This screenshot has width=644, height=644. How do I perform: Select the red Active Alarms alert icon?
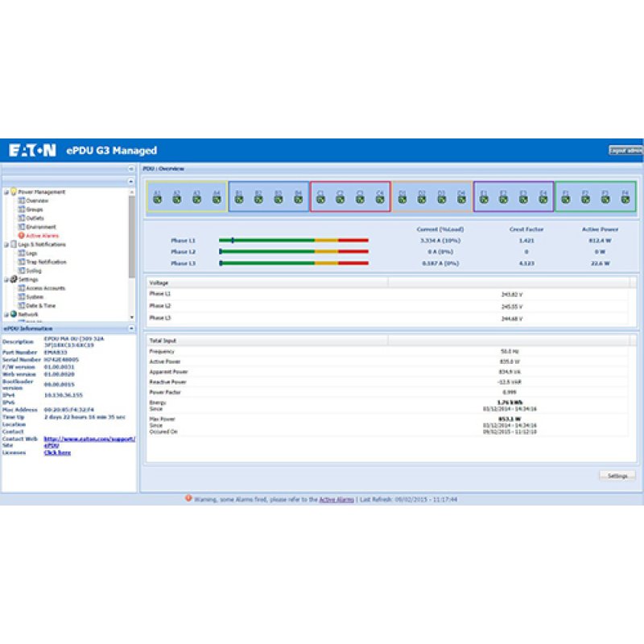coord(21,235)
